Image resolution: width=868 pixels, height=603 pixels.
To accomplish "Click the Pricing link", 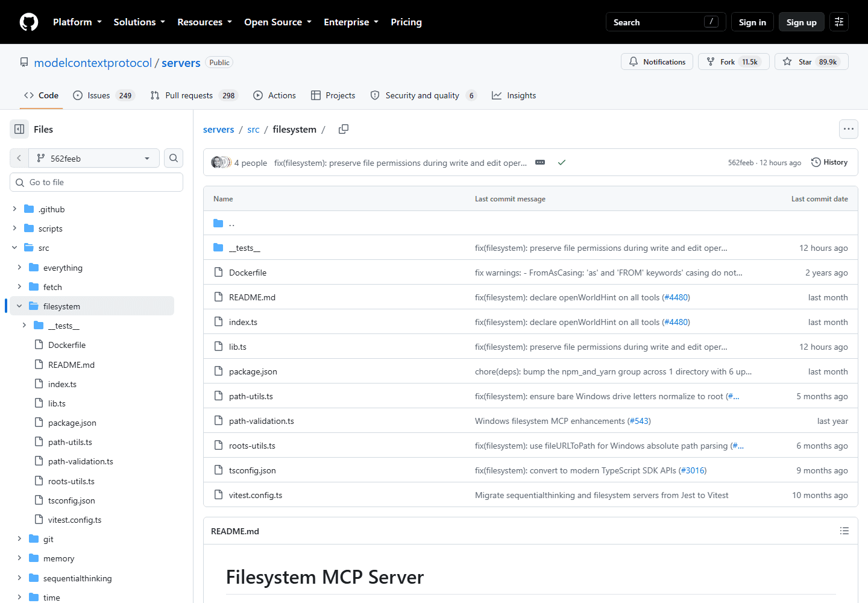I will [x=406, y=22].
